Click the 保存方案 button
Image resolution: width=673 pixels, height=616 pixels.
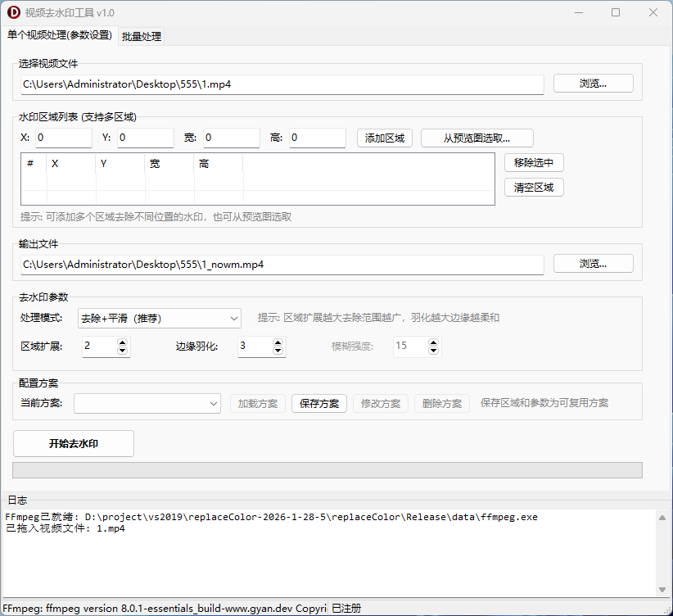318,403
